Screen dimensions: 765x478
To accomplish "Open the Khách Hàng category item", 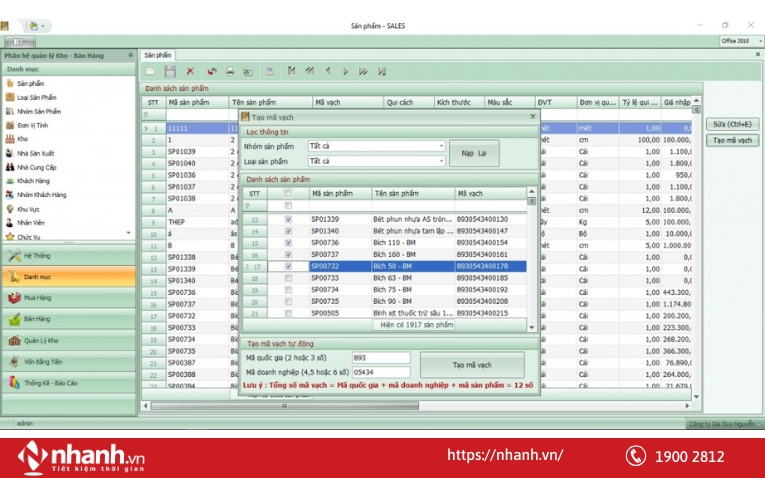I will [x=33, y=181].
